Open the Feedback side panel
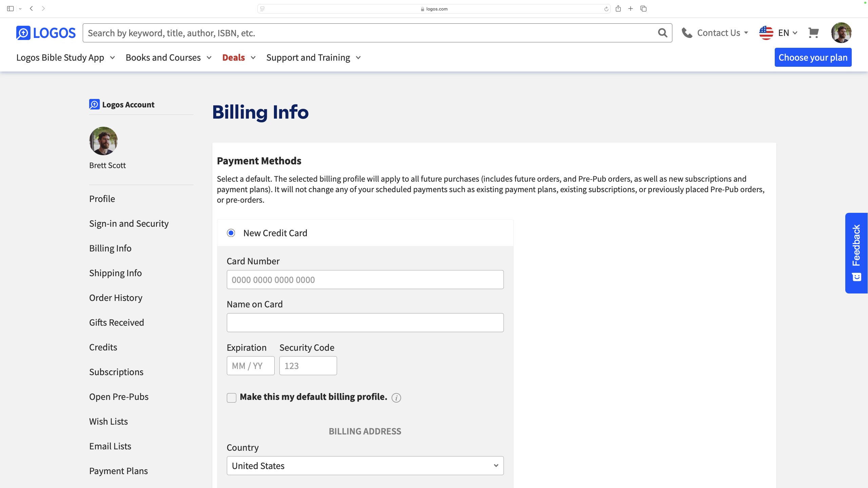 tap(856, 253)
